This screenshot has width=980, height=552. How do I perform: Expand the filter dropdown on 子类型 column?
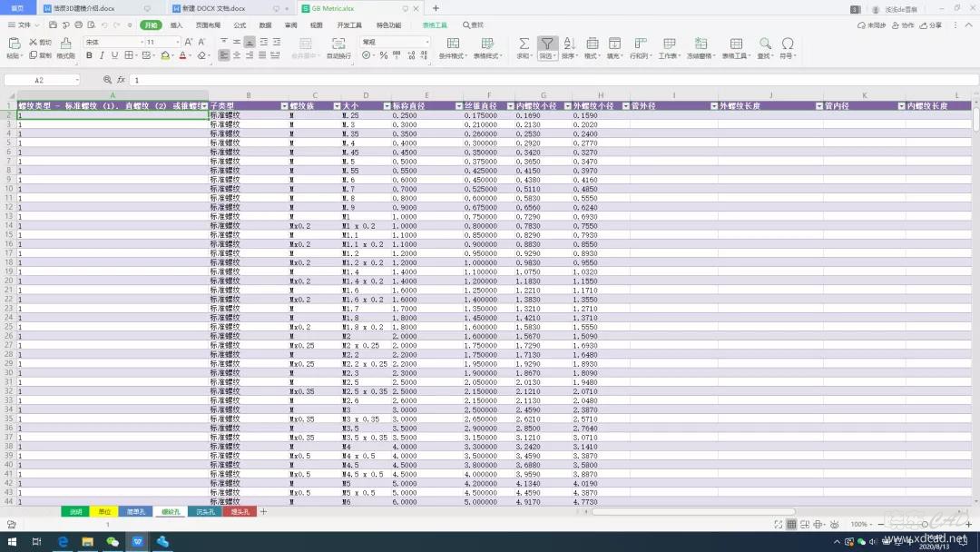tap(282, 106)
